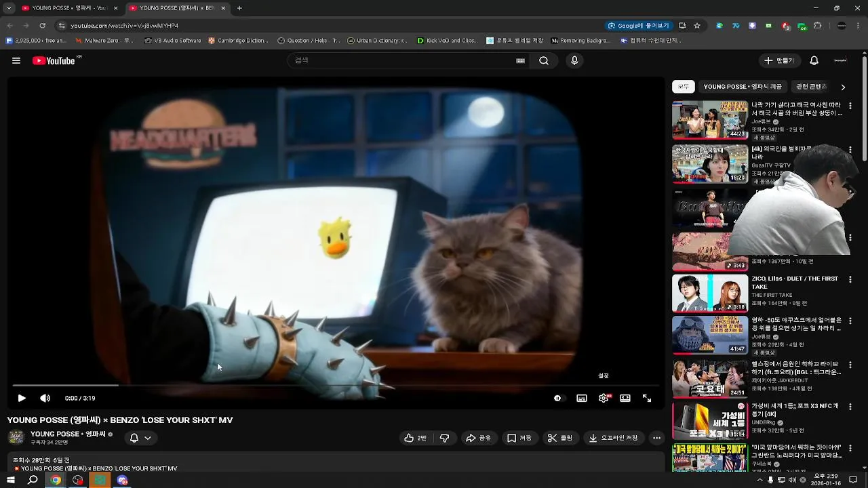Open the 포코 X3 NFC review thumbnail
The width and height of the screenshot is (868, 488).
point(710,422)
